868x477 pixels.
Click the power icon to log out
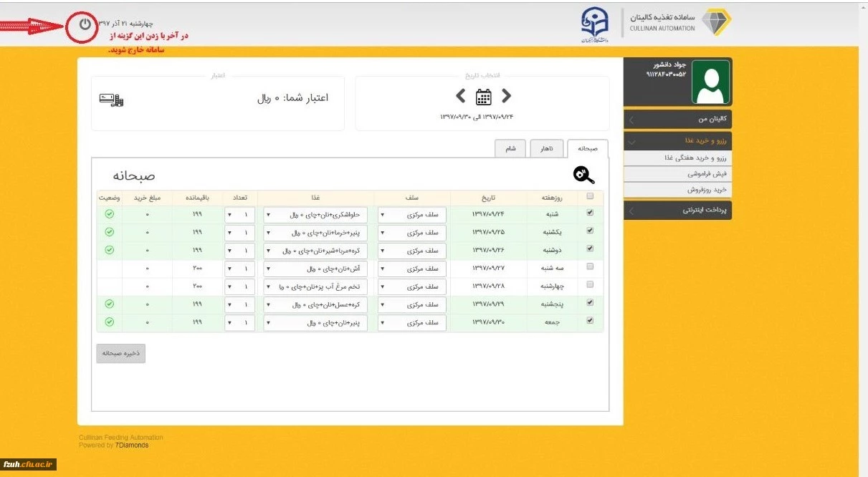[x=85, y=24]
